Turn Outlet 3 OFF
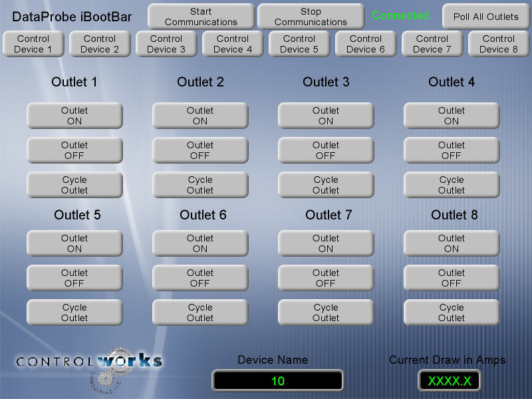 (326, 150)
